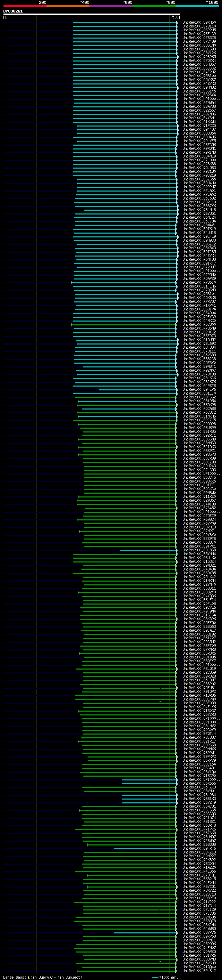Select the hit label UniRef100_Q9SP65
Viewport: 222px width, 980px height.
[199, 57]
